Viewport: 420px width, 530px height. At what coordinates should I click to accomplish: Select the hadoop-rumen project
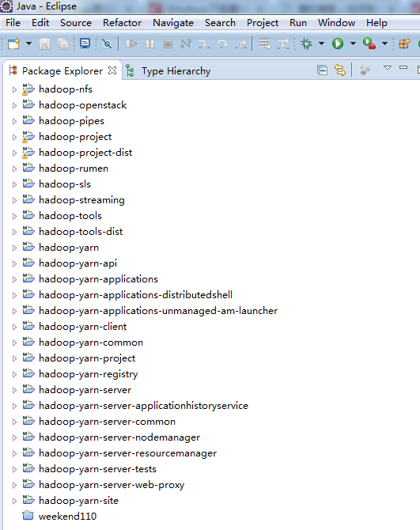point(74,168)
